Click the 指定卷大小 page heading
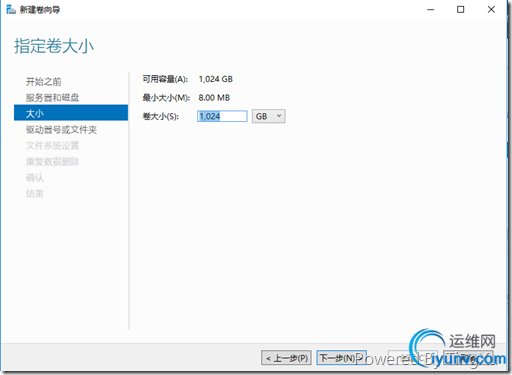This screenshot has width=512, height=375. point(54,46)
